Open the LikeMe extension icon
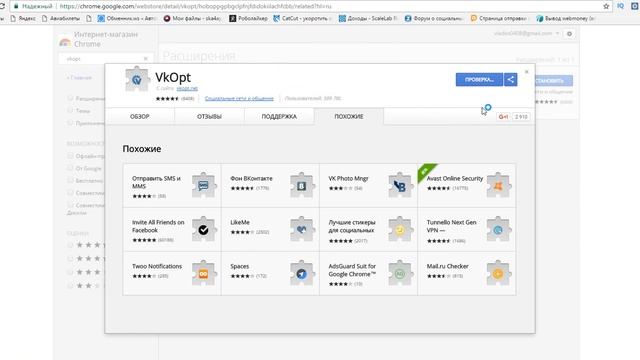The width and height of the screenshot is (640, 360). tap(302, 229)
